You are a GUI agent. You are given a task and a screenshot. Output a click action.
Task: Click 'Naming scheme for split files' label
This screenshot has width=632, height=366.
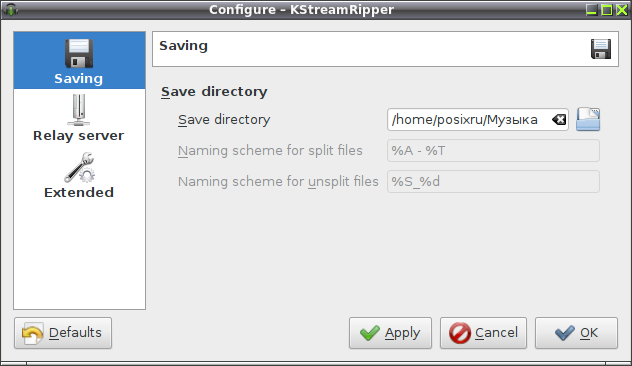[x=270, y=151]
